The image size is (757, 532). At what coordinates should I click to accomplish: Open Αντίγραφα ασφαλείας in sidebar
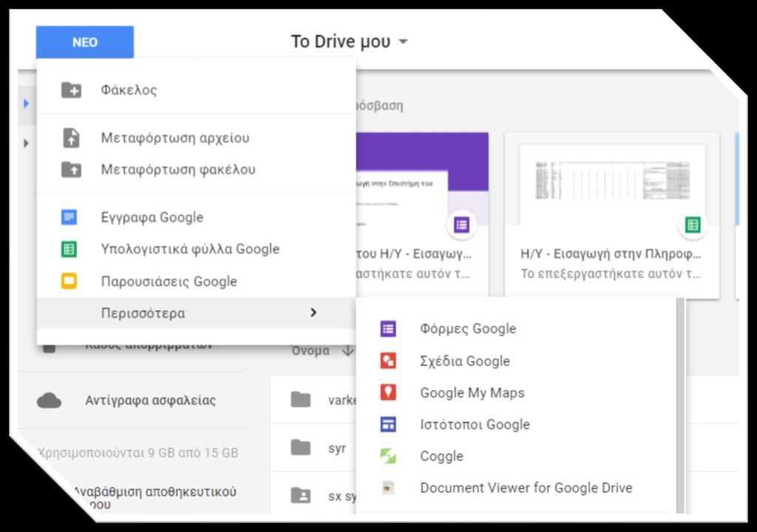150,400
